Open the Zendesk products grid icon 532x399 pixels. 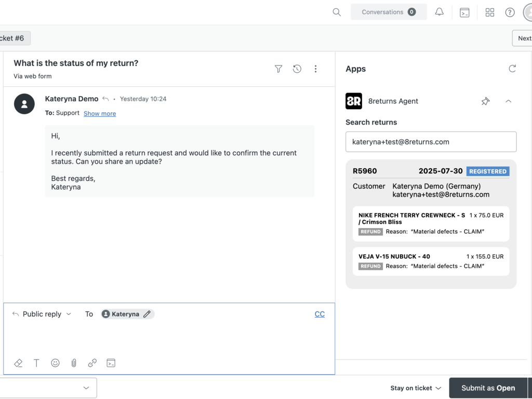pyautogui.click(x=489, y=12)
